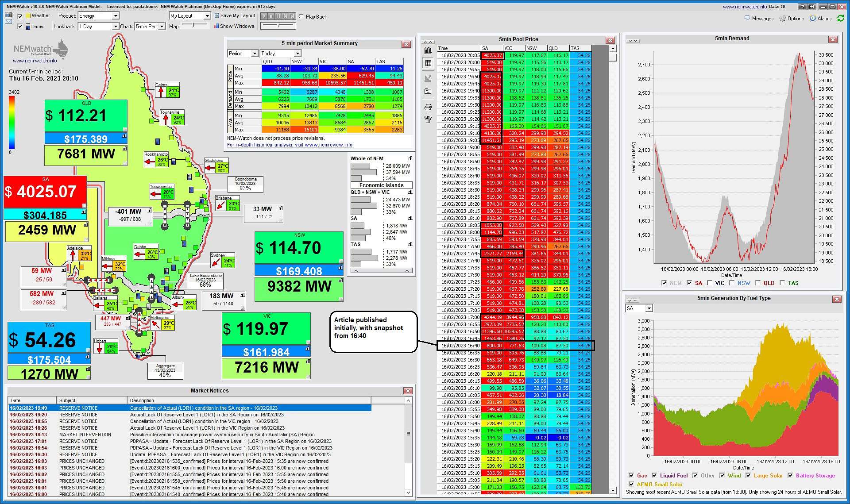Open the Period dropdown in Market Summary
The width and height of the screenshot is (850, 504).
[243, 54]
